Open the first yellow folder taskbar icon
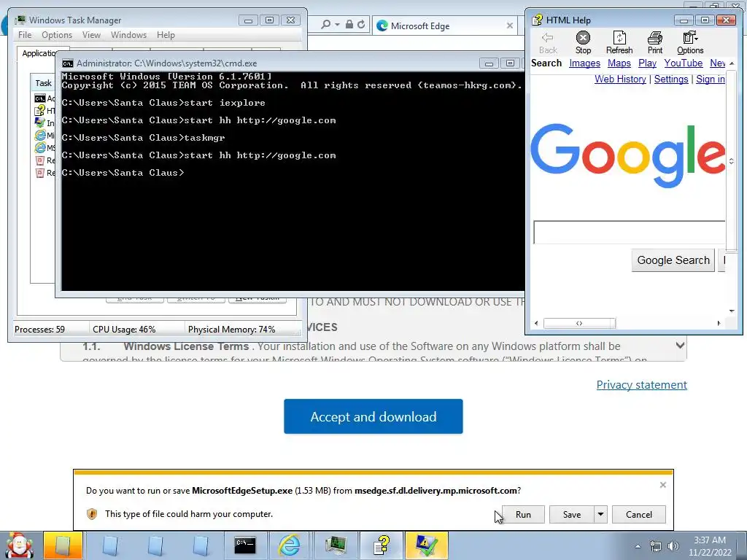 63,545
